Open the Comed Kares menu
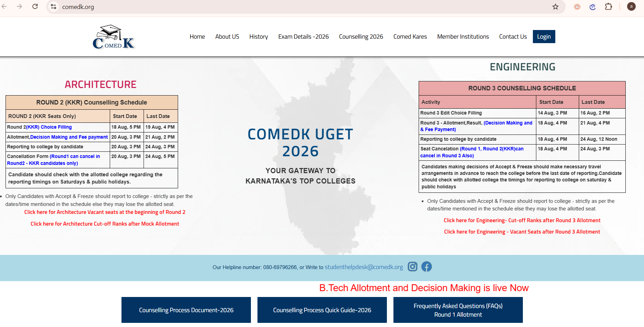Screen dimensions: 644x327 410,37
